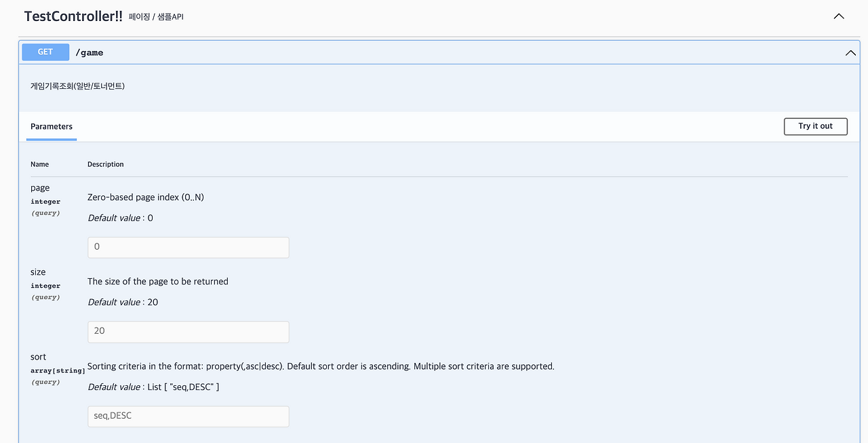Click the size parameter name label
Image resolution: width=868 pixels, height=443 pixels.
[x=37, y=272]
